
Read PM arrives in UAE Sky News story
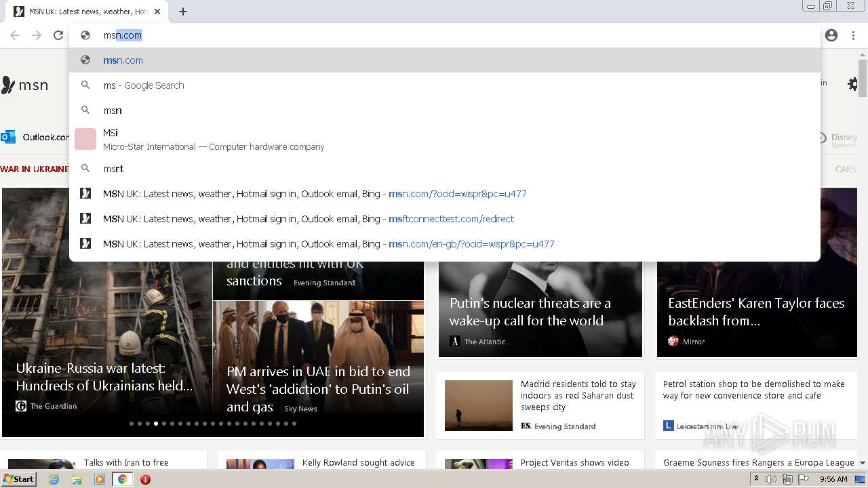(318, 389)
